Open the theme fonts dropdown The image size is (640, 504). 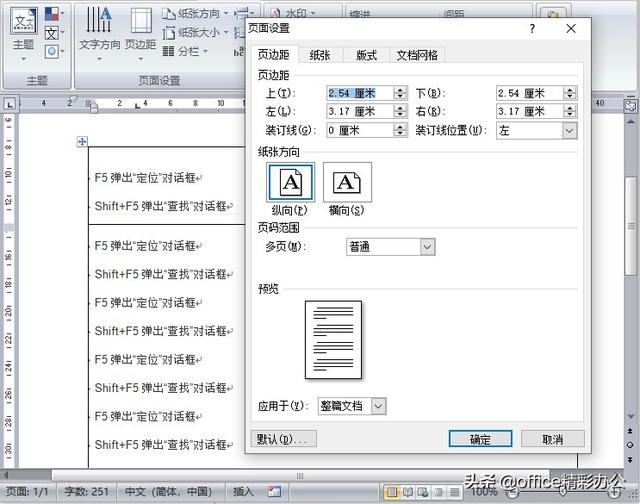[x=54, y=33]
